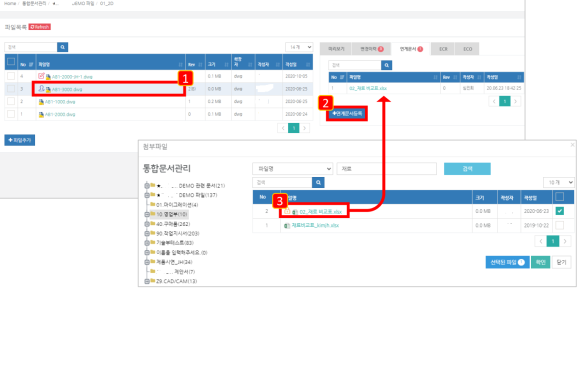The height and width of the screenshot is (384, 580).
Task: Click the user checkout icon on A81-3000.dwg
Action: click(41, 88)
